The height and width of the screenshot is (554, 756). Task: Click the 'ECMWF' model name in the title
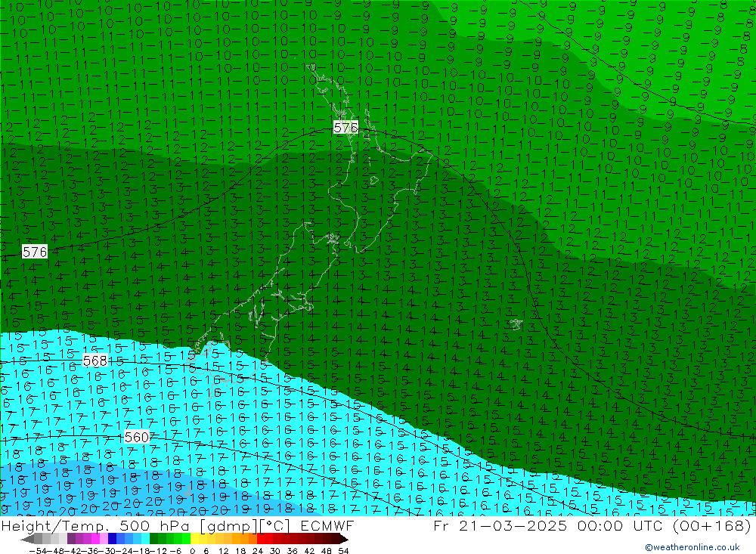click(x=327, y=525)
